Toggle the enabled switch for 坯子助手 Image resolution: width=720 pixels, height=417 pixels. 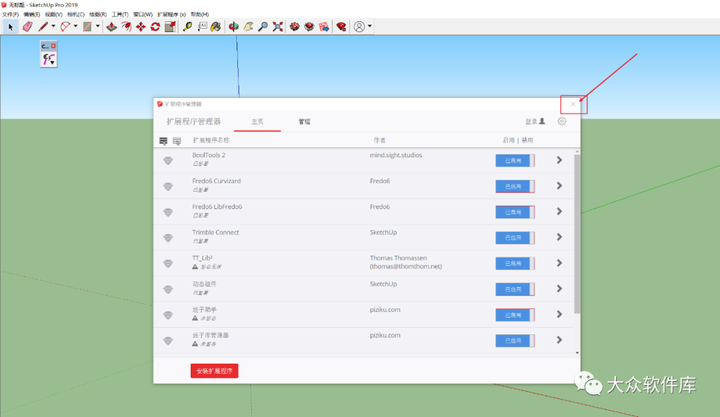515,315
